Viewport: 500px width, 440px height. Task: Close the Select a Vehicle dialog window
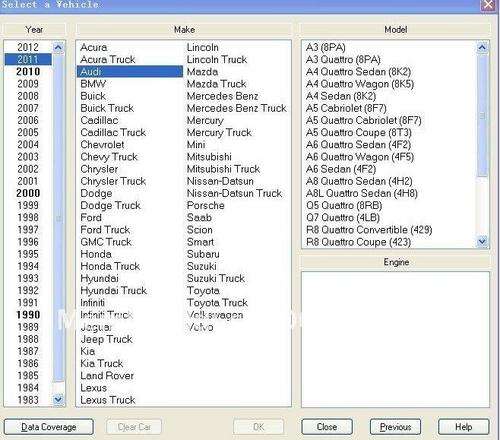click(489, 5)
